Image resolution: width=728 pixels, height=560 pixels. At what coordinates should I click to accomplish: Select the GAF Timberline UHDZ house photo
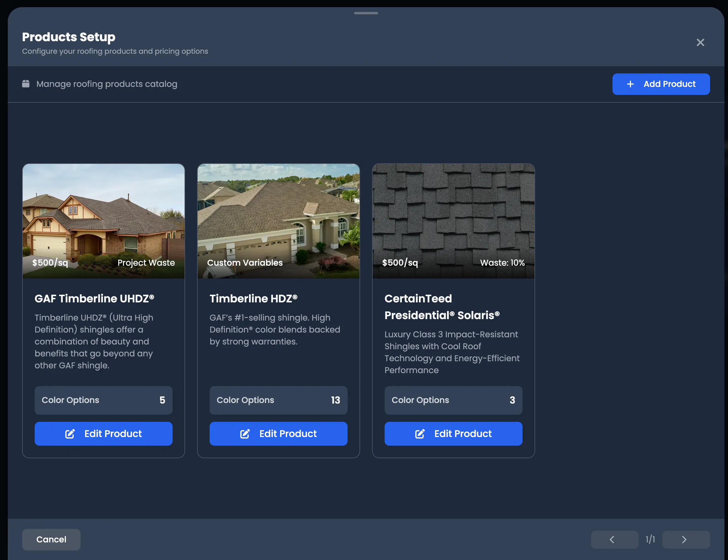[x=103, y=221]
